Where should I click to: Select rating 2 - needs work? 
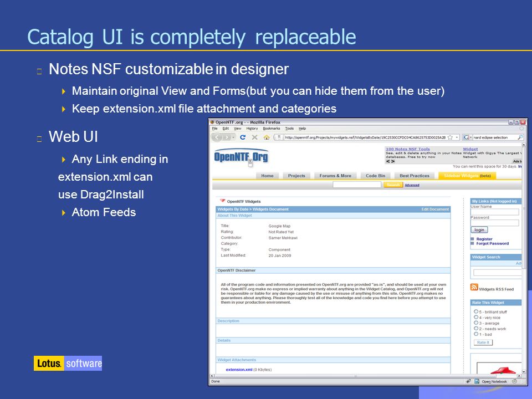[x=476, y=329]
